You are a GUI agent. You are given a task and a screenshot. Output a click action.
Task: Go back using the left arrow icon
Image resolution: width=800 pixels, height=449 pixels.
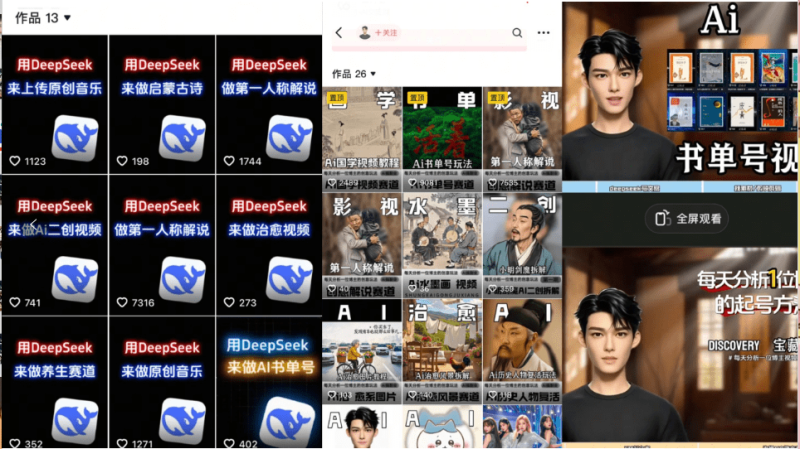pos(338,33)
